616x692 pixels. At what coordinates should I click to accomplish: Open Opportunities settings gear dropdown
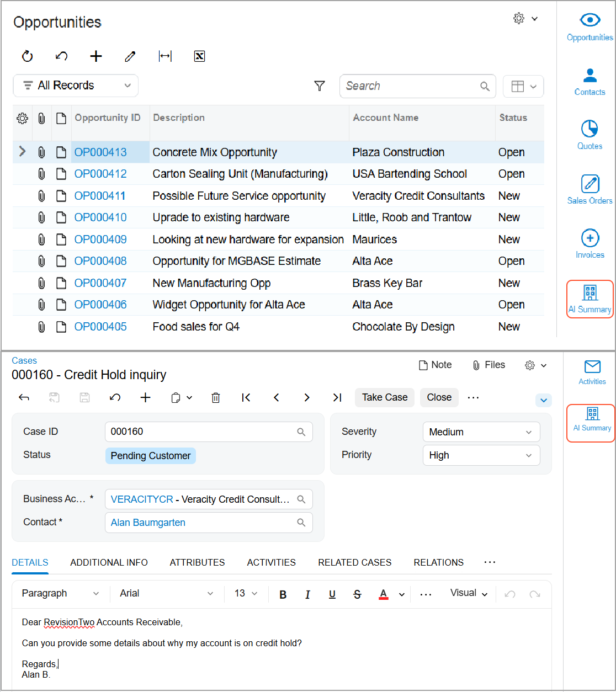pos(525,19)
